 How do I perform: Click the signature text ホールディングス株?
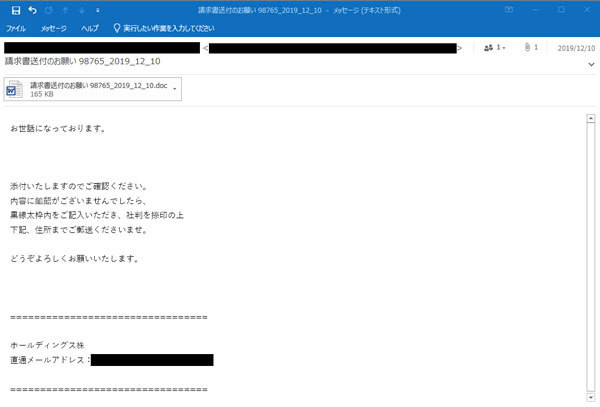pyautogui.click(x=47, y=345)
